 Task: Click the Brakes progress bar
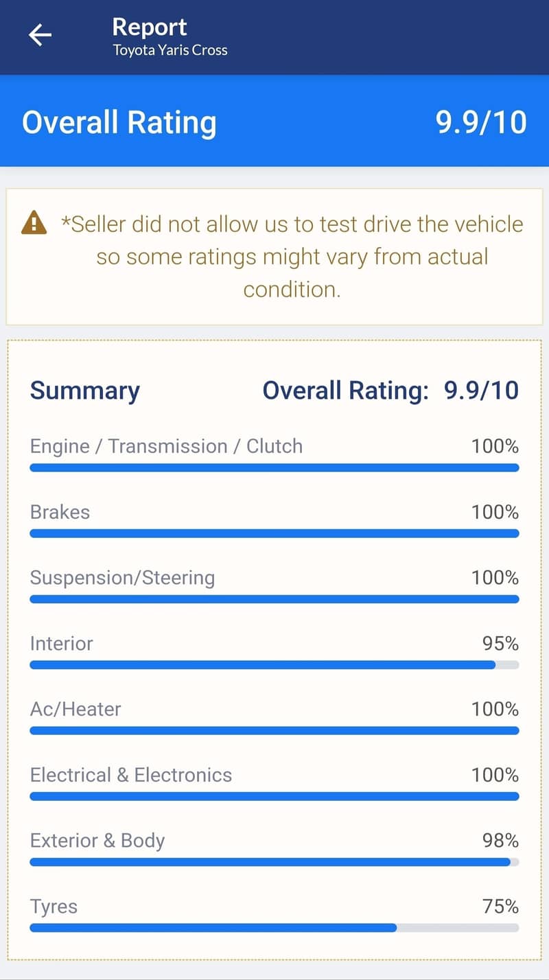tap(274, 533)
